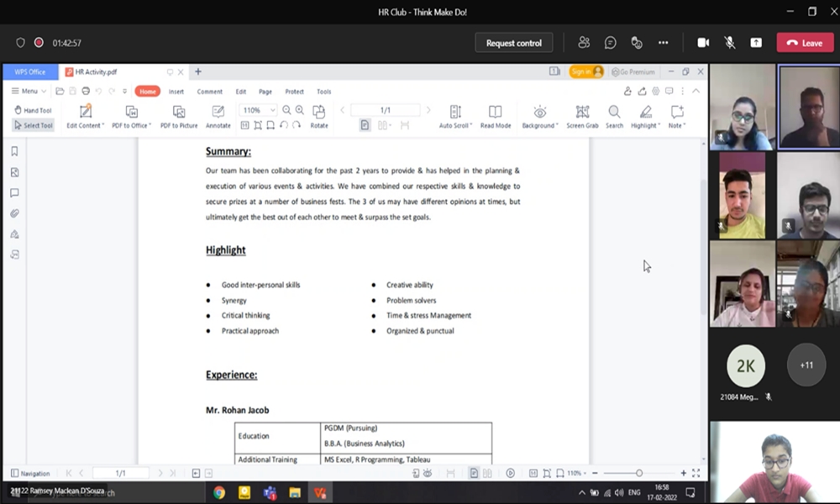Click PDF to Picture tool
Image resolution: width=840 pixels, height=504 pixels.
[x=179, y=117]
